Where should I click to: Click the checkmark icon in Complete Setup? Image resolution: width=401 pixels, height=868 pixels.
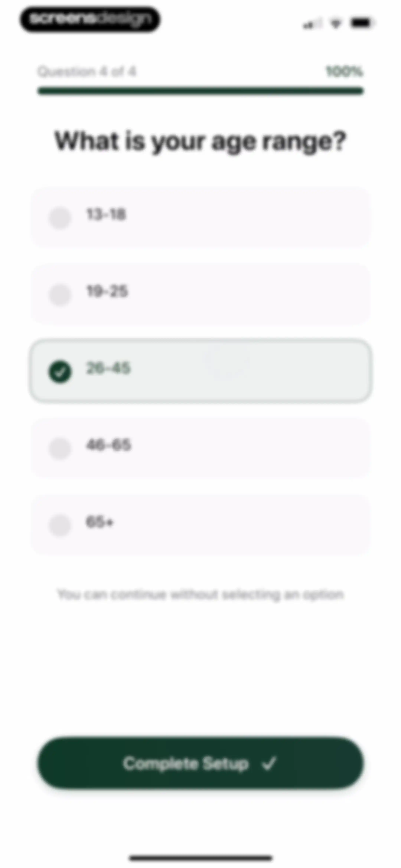click(x=269, y=764)
